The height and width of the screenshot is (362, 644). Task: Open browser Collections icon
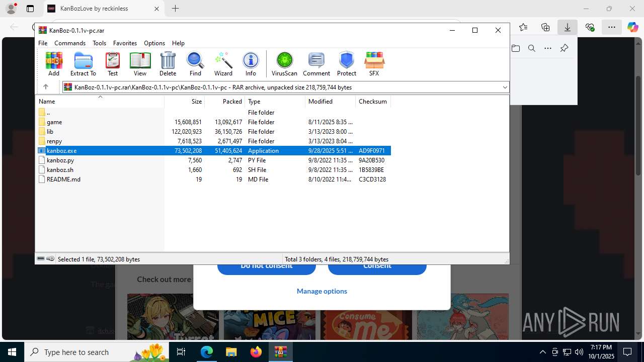[x=545, y=27]
